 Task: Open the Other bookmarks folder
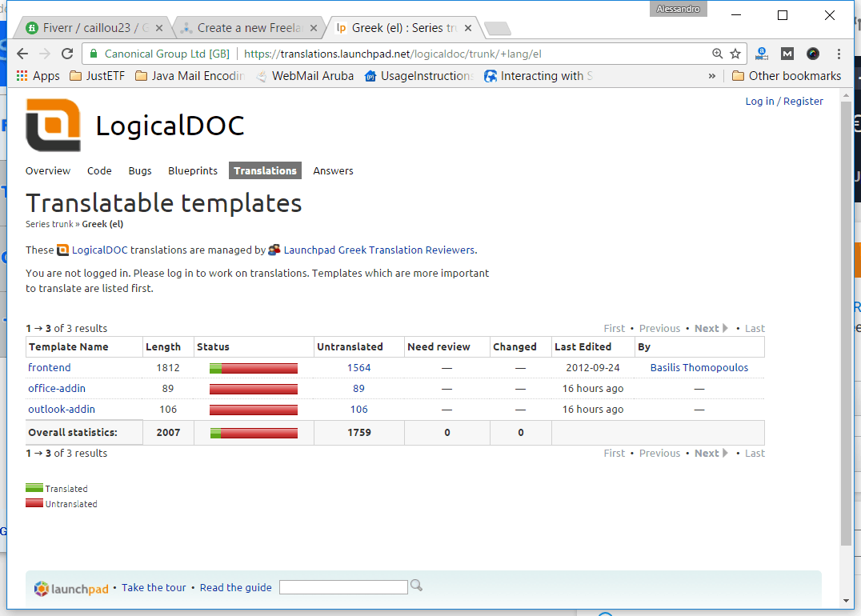pyautogui.click(x=786, y=76)
